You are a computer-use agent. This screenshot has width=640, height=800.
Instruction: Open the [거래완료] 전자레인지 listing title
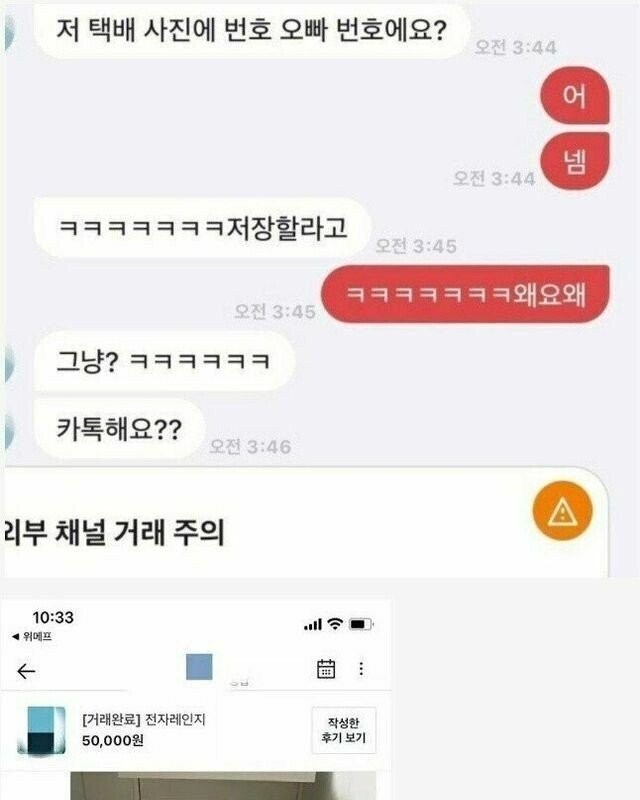coord(143,719)
